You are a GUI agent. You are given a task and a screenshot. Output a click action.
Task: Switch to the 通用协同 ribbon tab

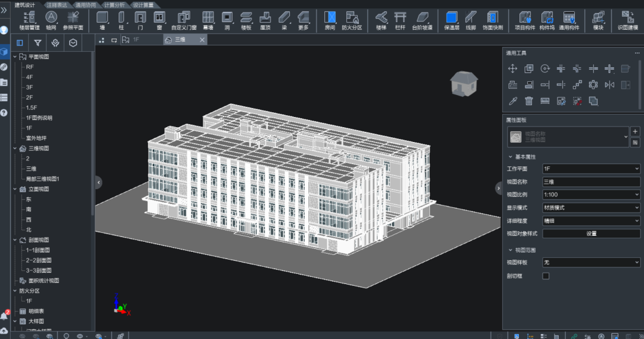pos(85,5)
